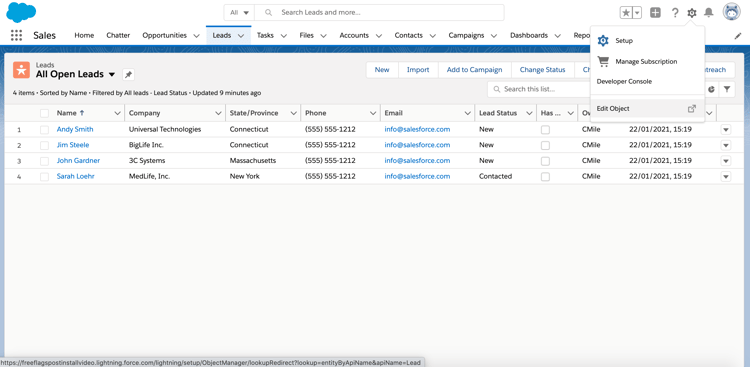Open the user profile avatar

pos(731,12)
